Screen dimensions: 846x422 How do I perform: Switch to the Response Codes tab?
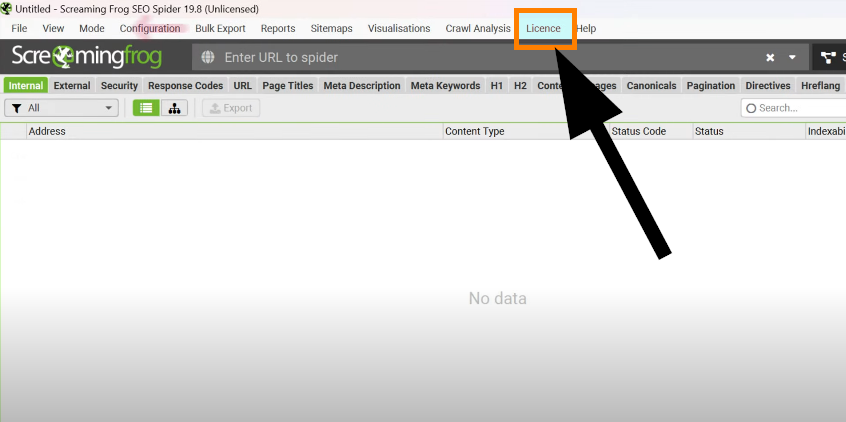[x=186, y=86]
